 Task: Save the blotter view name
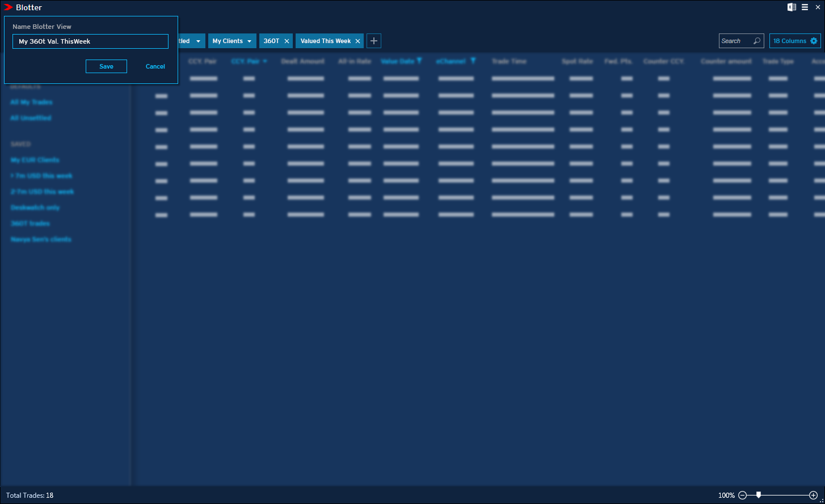[x=106, y=66]
